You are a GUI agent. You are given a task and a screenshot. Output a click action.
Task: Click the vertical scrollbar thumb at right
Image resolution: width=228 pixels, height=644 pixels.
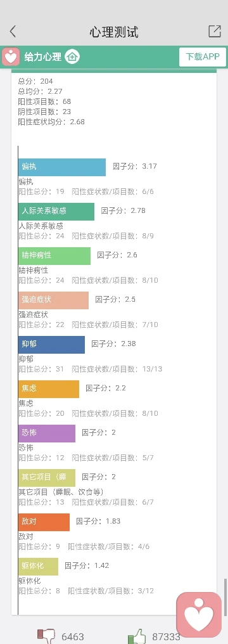tap(225, 594)
